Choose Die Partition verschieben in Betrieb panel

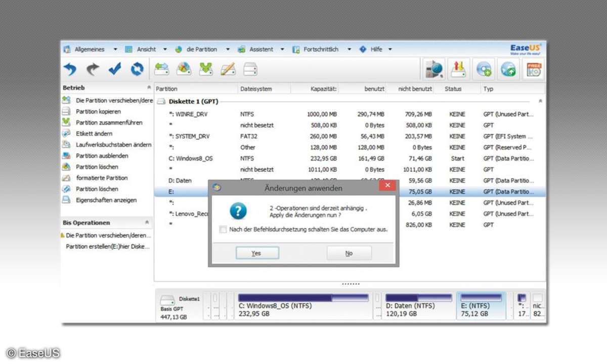click(114, 101)
